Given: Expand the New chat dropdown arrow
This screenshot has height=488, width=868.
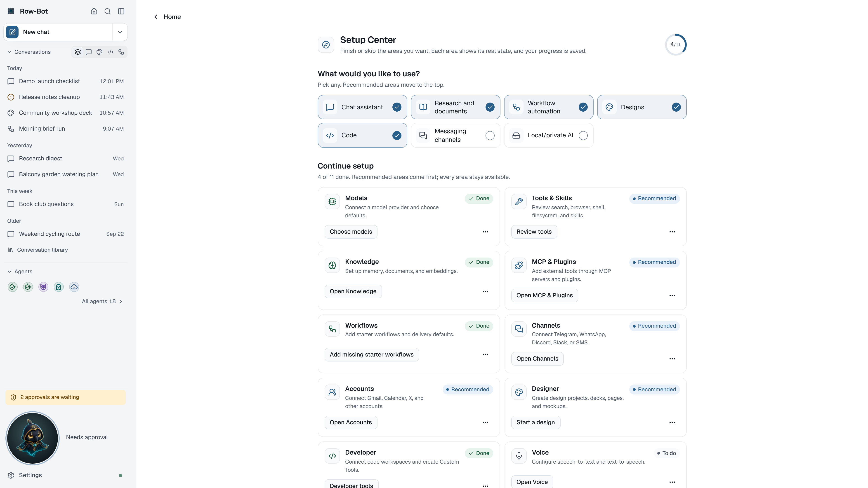Looking at the screenshot, I should point(120,32).
